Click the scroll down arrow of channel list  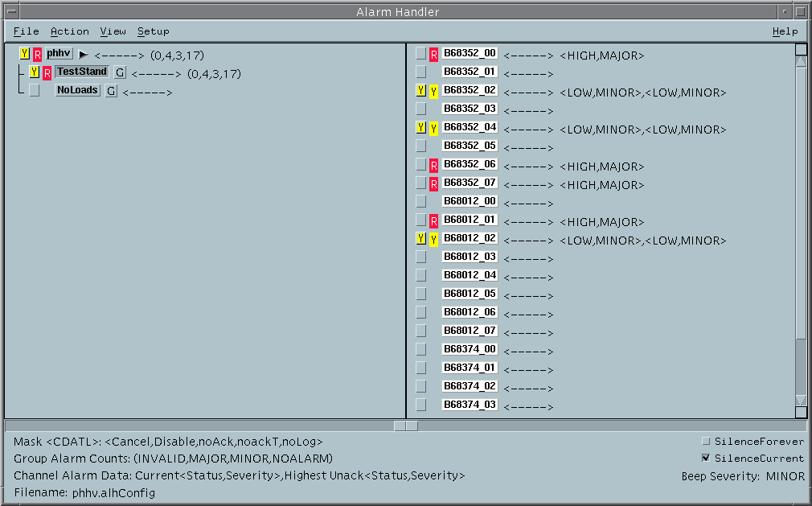coord(801,400)
